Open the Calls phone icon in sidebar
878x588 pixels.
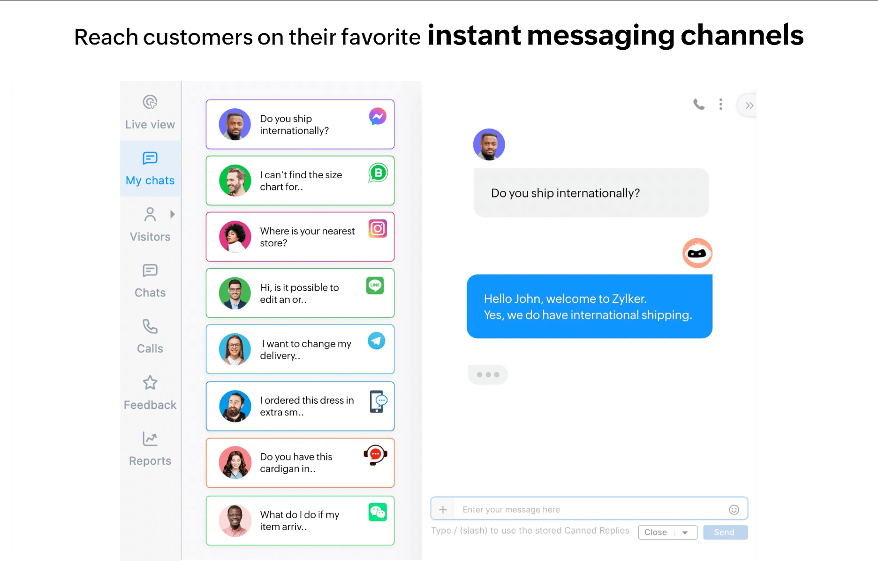150,327
